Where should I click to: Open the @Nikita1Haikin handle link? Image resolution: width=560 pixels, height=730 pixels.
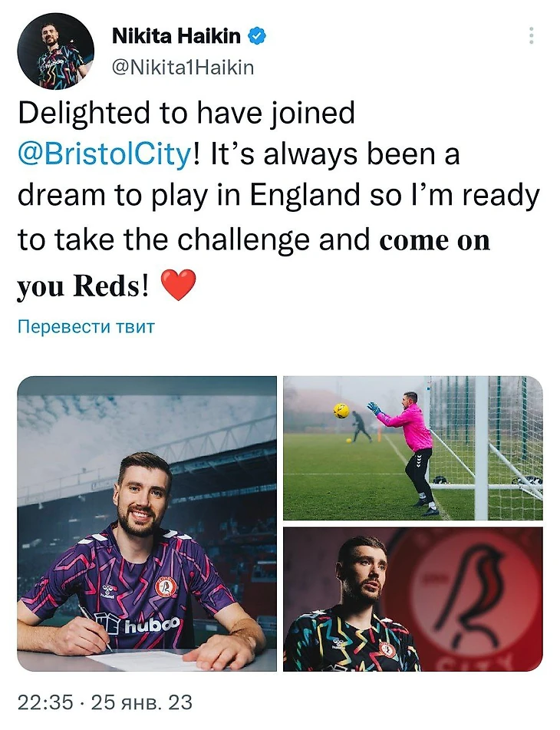click(183, 68)
